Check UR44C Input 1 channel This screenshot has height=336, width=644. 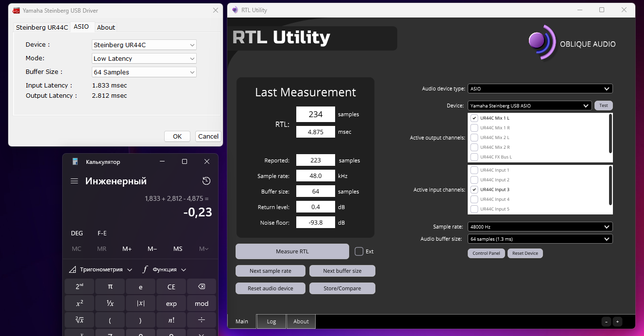point(475,170)
